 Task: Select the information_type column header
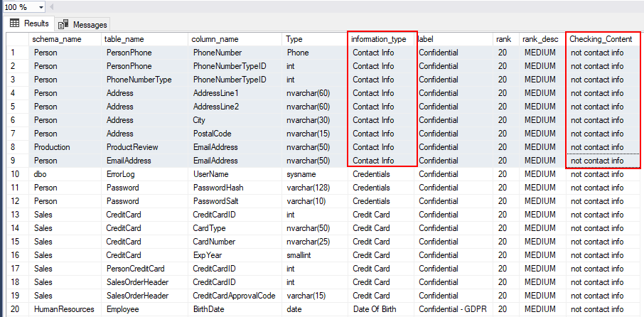pos(381,39)
